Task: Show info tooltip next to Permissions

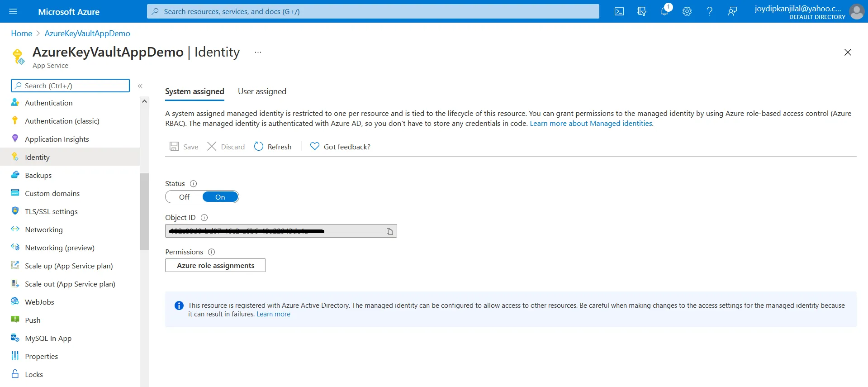Action: point(211,252)
